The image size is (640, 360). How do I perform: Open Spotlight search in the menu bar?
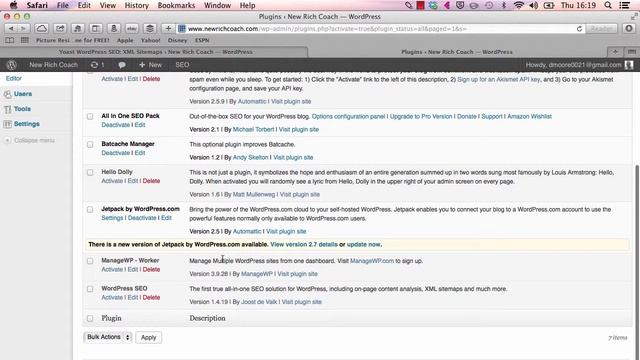(608, 5)
